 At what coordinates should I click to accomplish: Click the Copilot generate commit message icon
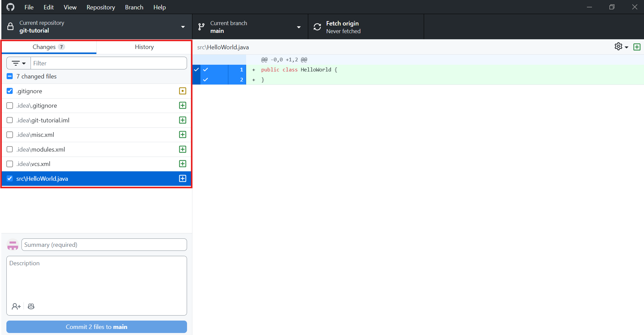(31, 306)
